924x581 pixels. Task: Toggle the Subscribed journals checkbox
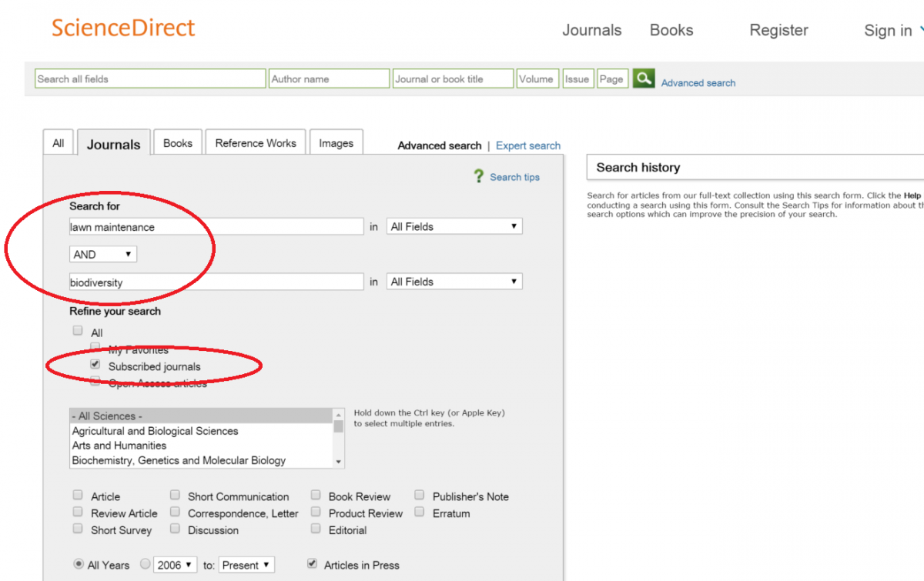tap(95, 365)
